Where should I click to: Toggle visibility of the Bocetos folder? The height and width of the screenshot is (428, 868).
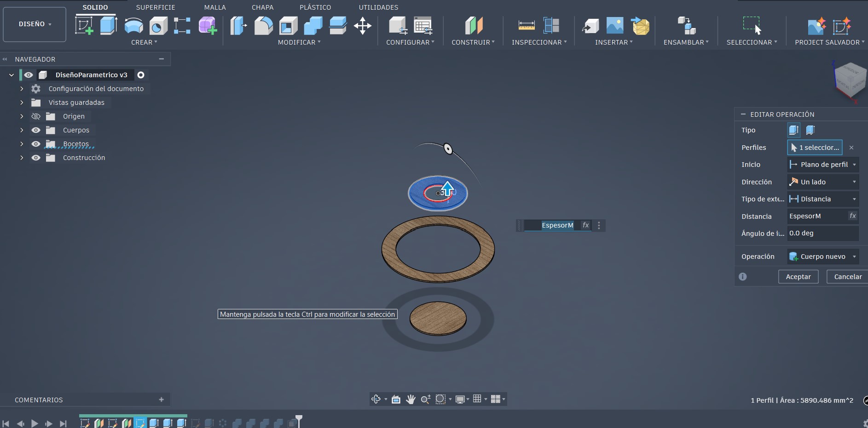(x=36, y=144)
